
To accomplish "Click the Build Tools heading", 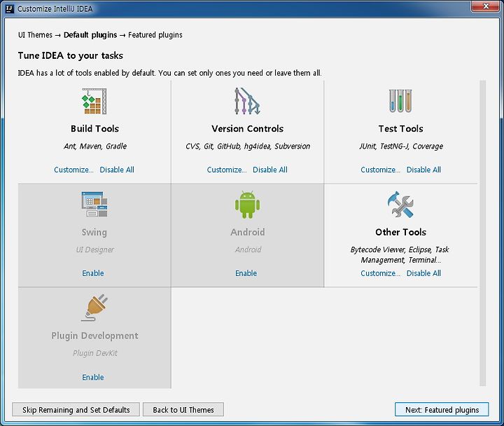I will coord(94,129).
